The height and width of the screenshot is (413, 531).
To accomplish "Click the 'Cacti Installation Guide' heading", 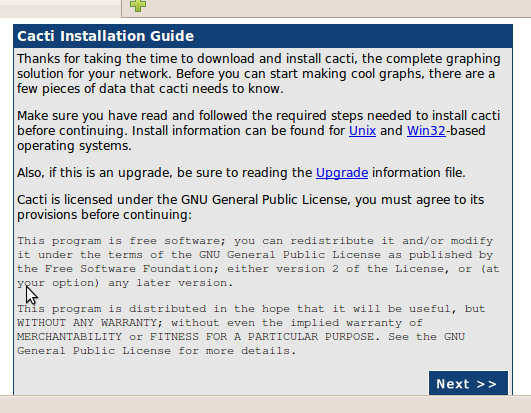I will tap(106, 36).
